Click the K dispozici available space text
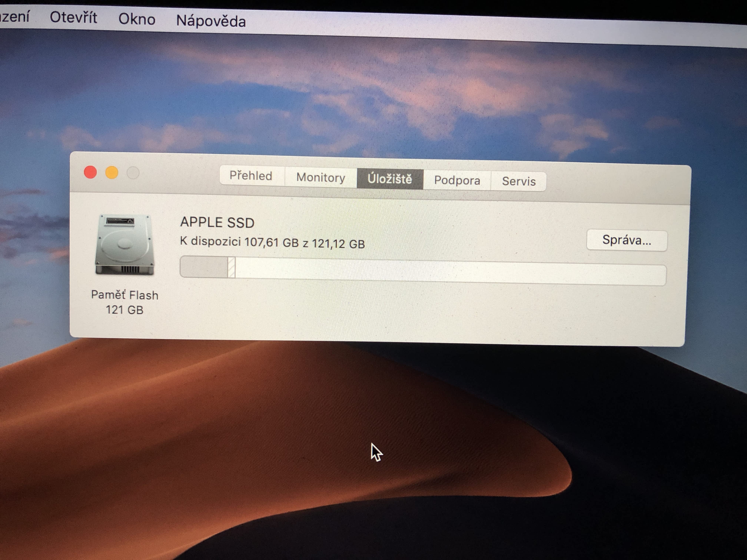Image resolution: width=747 pixels, height=560 pixels. [272, 243]
